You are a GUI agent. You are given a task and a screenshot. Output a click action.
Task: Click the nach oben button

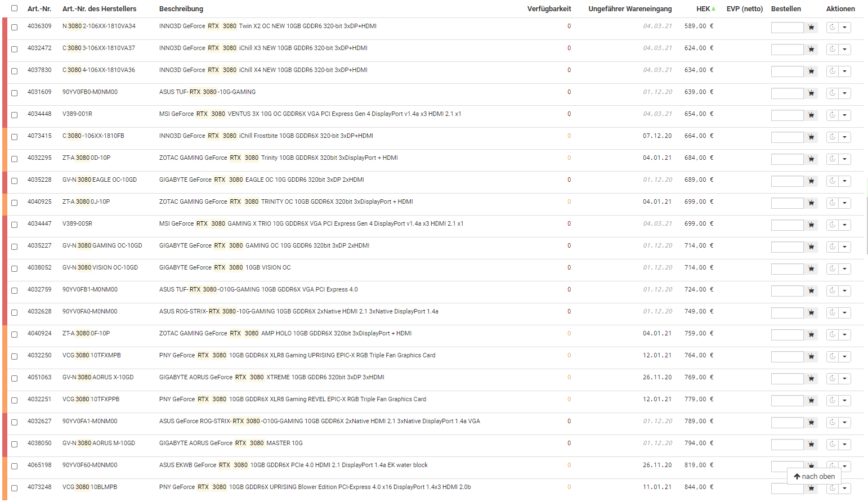(x=814, y=476)
